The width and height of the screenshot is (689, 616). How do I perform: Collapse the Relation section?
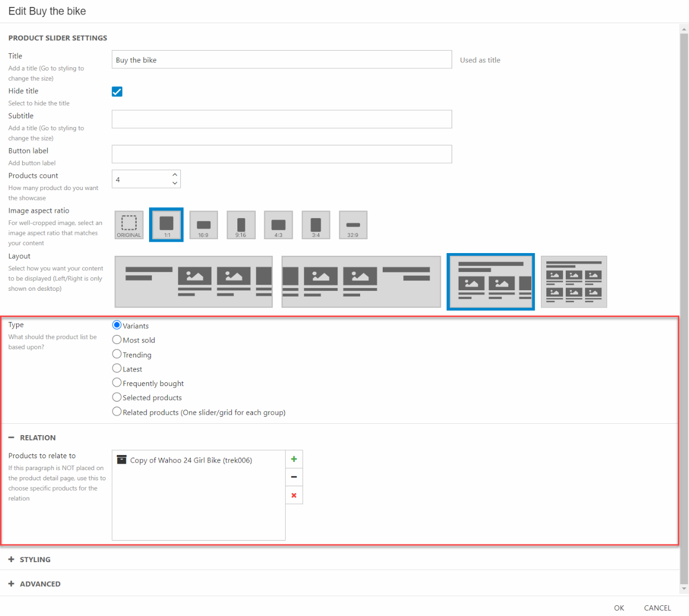(x=37, y=438)
